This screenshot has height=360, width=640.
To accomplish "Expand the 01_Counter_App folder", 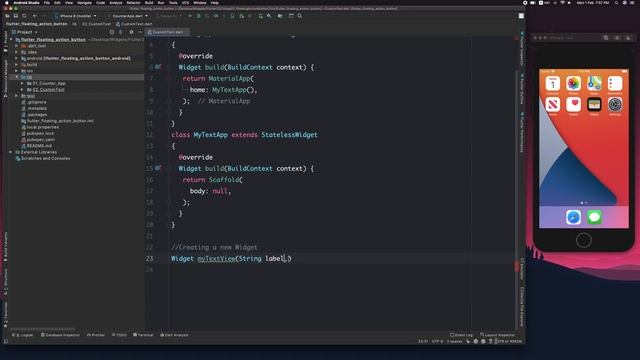I will tap(22, 83).
